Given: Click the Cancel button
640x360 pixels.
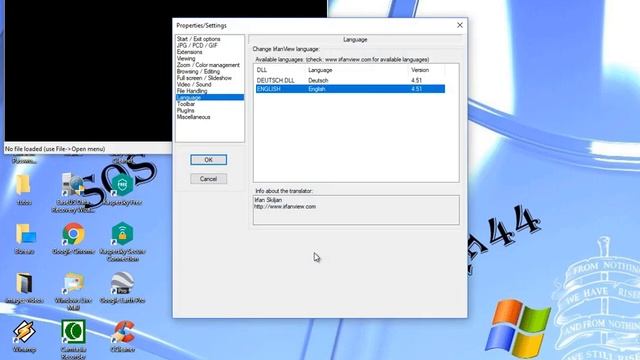Looking at the screenshot, I should click(x=209, y=179).
